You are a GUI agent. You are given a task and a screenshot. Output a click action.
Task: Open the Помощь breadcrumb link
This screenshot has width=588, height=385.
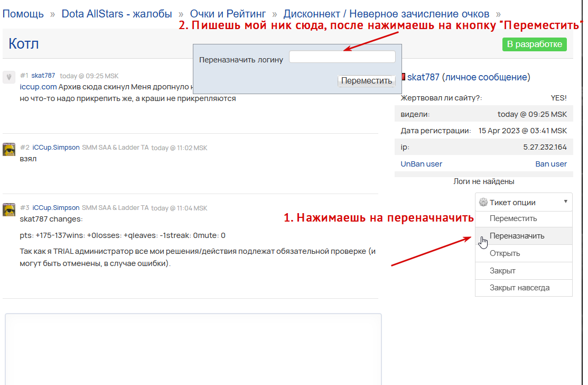tap(23, 14)
